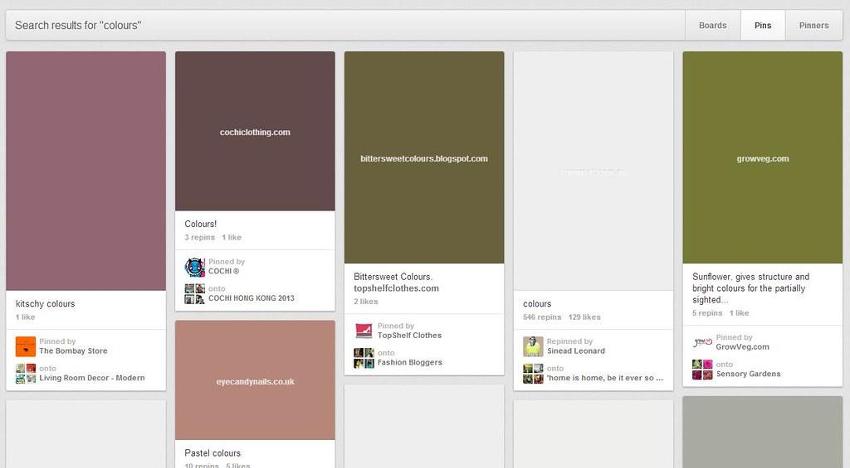The height and width of the screenshot is (468, 850).
Task: Visit the GrowVeg.com pinner name link
Action: [742, 347]
